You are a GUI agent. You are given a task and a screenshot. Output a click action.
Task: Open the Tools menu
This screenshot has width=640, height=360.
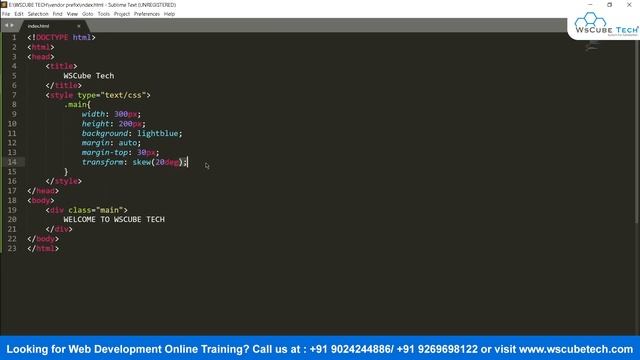pyautogui.click(x=104, y=14)
